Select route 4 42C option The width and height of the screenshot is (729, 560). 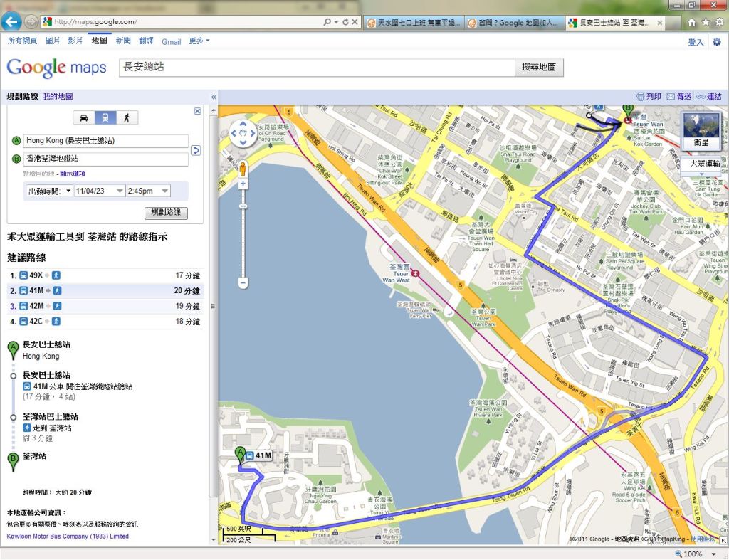tap(105, 322)
